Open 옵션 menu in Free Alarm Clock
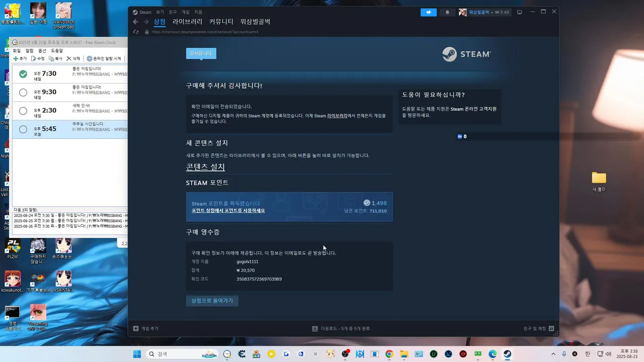Screen dimensions: 644x362 (42, 51)
